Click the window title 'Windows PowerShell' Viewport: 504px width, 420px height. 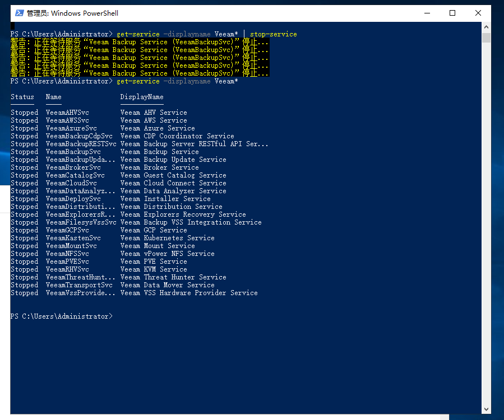click(x=85, y=13)
